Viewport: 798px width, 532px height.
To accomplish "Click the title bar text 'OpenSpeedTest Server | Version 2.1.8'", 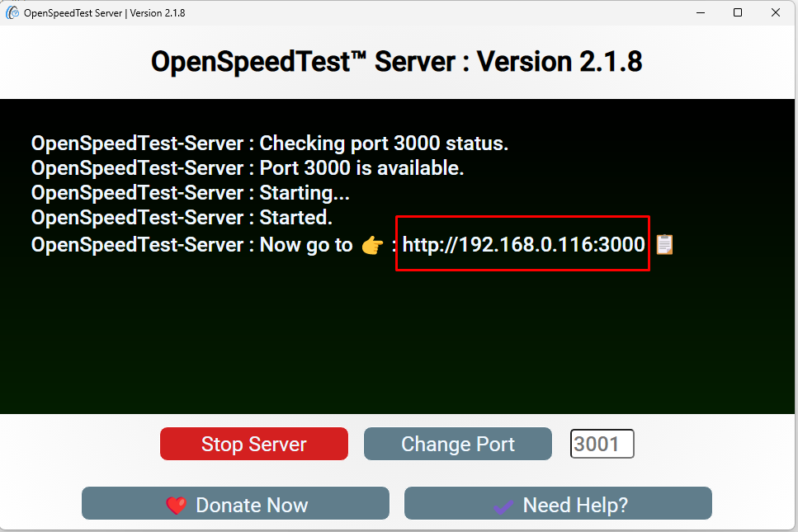I will (x=104, y=13).
